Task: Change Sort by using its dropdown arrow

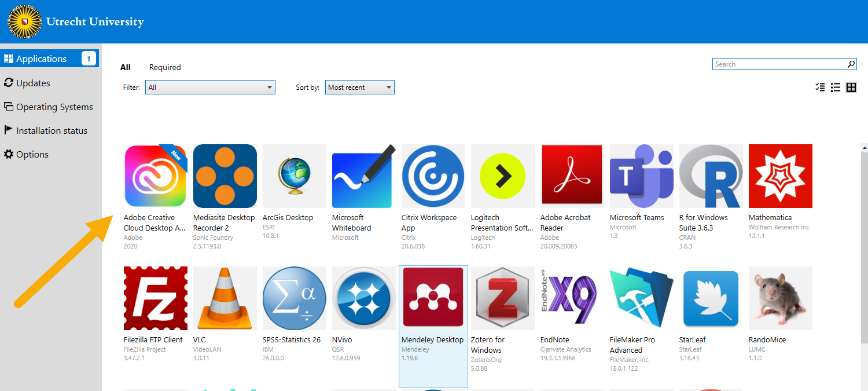Action: click(x=388, y=87)
